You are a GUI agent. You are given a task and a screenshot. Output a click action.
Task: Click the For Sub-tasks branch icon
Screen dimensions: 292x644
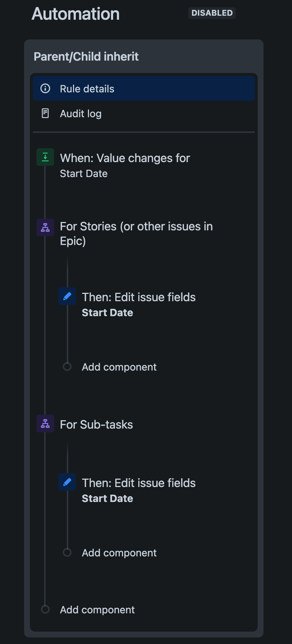(x=45, y=423)
